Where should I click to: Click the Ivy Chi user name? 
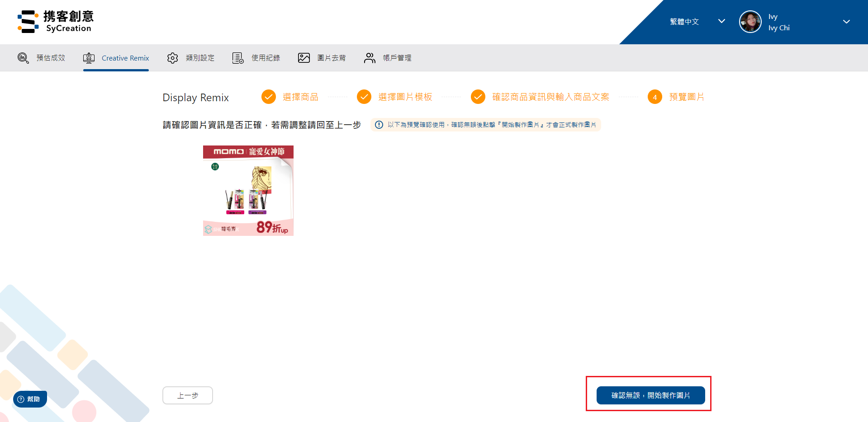(779, 28)
